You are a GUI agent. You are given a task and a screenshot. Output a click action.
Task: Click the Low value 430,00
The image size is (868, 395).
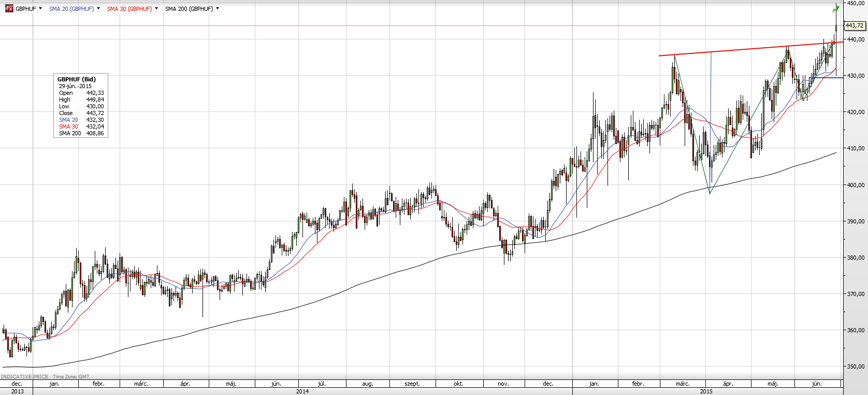pos(95,106)
